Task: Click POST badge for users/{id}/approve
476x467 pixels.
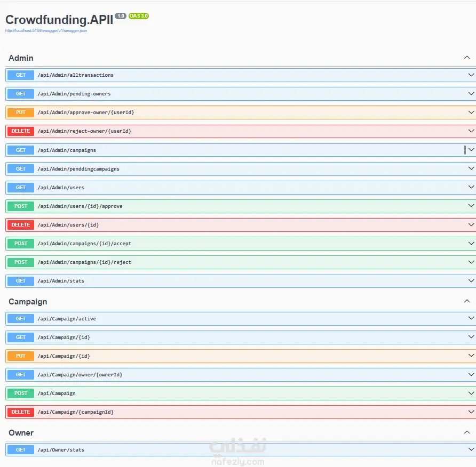Action: point(21,206)
